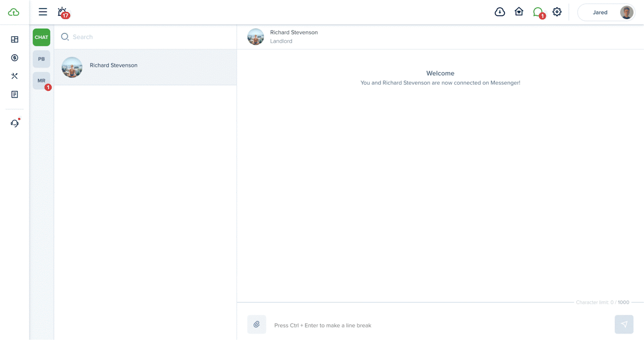Open the hamburger menu
Screen dimensions: 644x341
[43, 12]
